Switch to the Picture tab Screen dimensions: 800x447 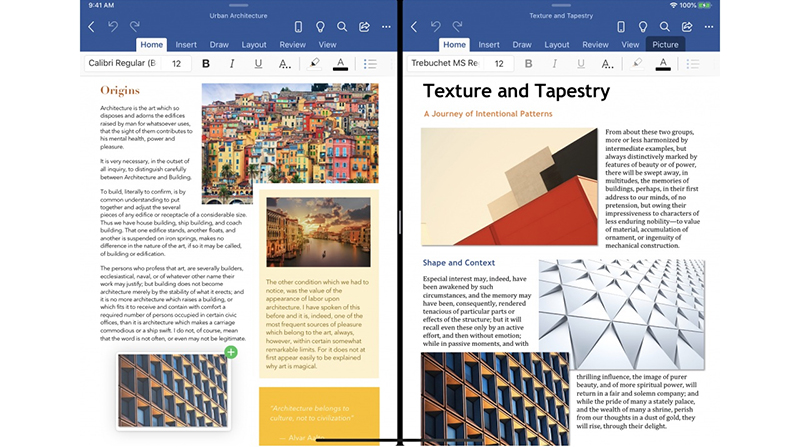pos(664,45)
